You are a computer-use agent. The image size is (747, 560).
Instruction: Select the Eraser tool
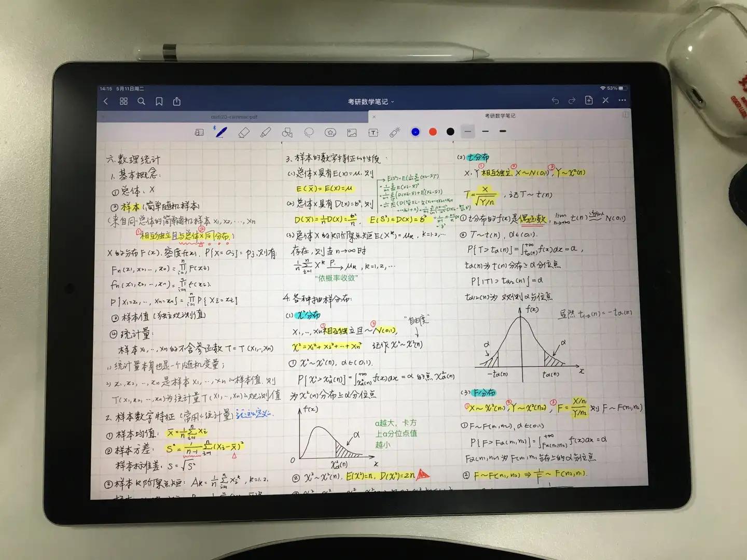(x=243, y=133)
